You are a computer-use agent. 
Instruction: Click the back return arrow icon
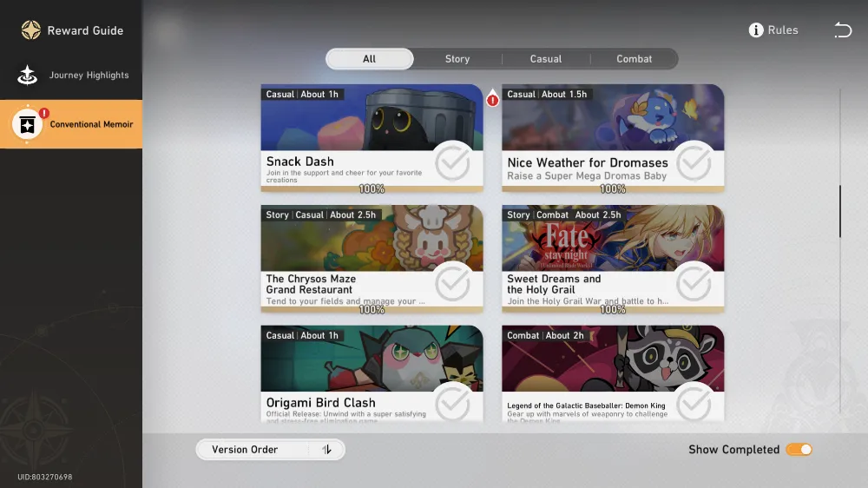tap(843, 30)
